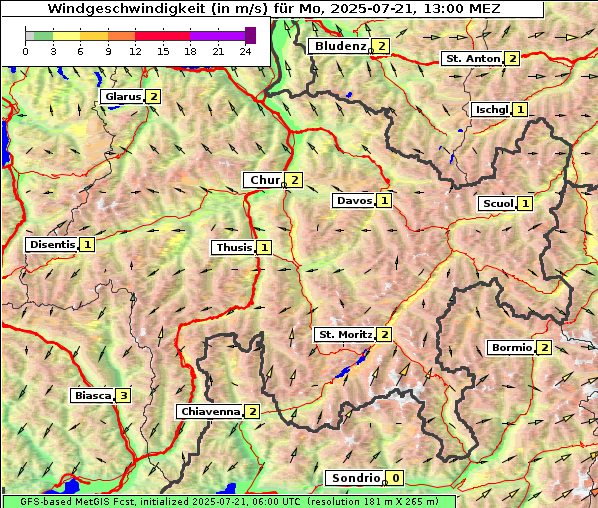The height and width of the screenshot is (508, 598).
Task: Click the Sondrio wind speed value 0
Action: click(395, 478)
